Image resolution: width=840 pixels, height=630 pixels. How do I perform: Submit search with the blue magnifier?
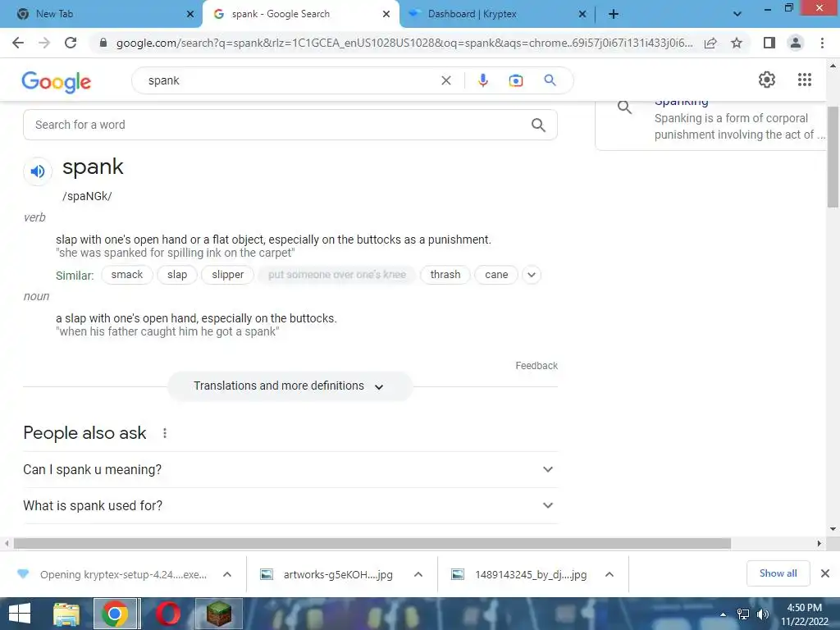[550, 80]
